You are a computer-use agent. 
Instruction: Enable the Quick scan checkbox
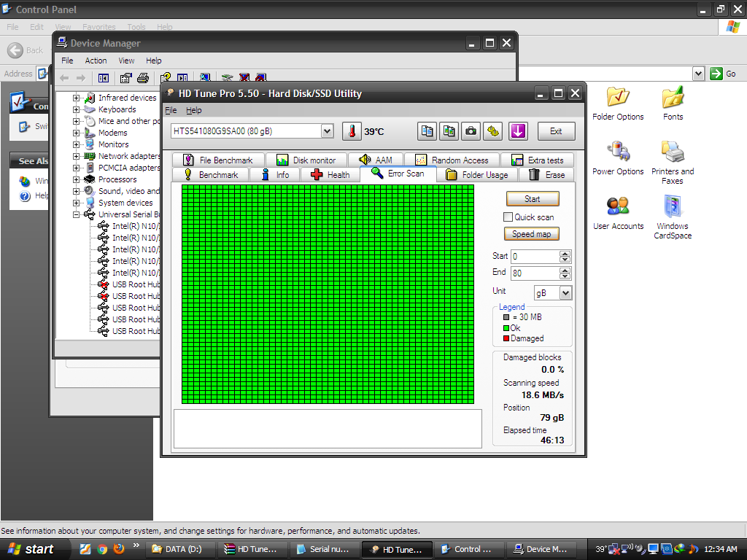tap(508, 217)
